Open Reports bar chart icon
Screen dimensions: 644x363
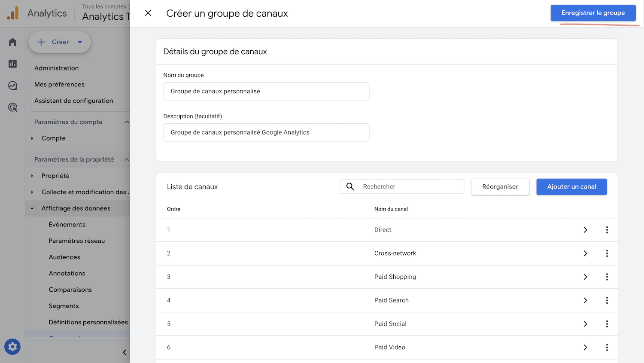click(x=12, y=64)
